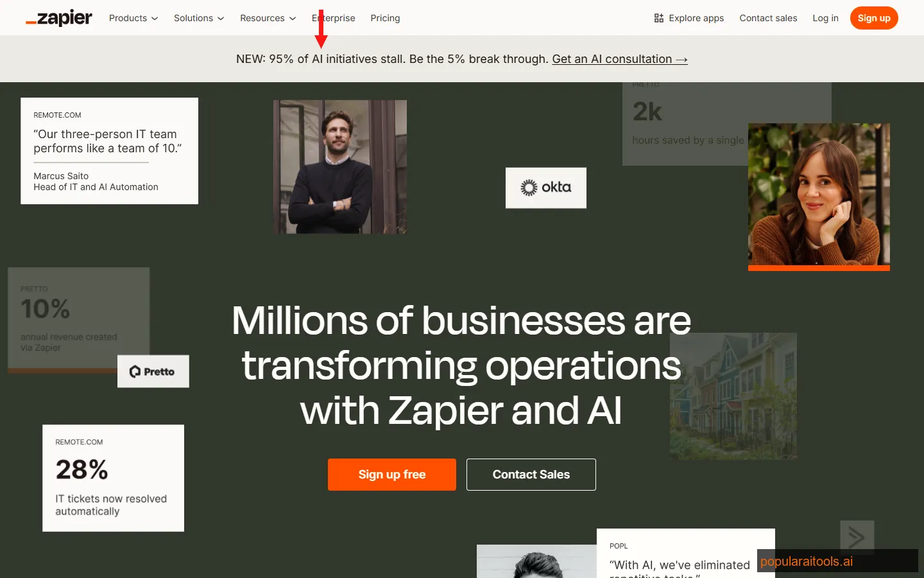
Task: Click the arrow in Get an AI consultation
Action: (x=681, y=58)
